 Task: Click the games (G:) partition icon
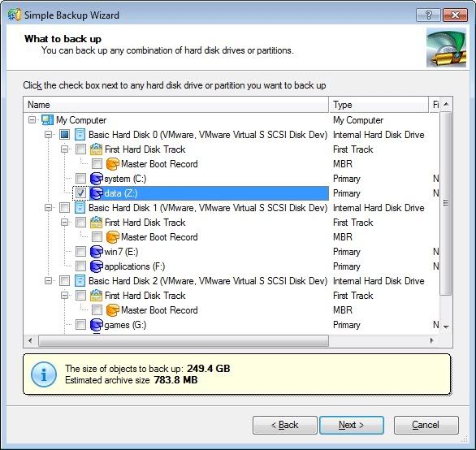97,325
